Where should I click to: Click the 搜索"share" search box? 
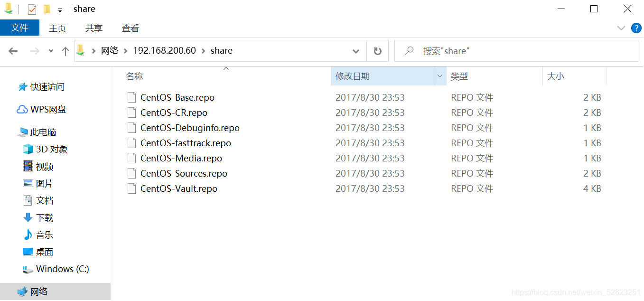(x=516, y=51)
